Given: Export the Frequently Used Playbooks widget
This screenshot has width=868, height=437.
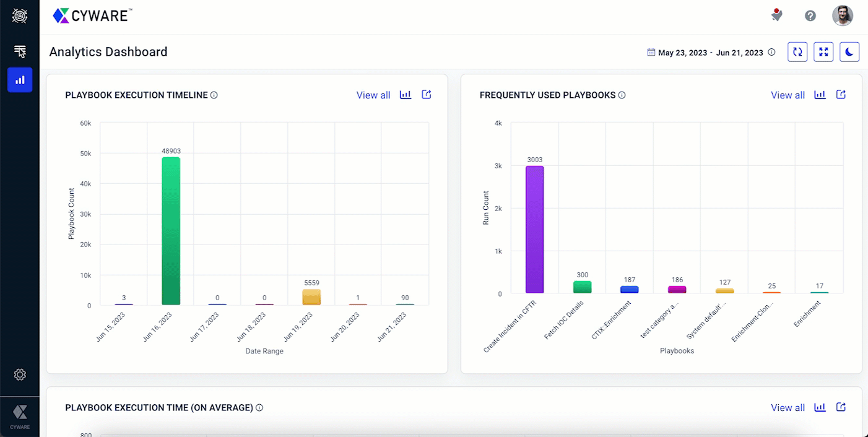Looking at the screenshot, I should tap(841, 95).
